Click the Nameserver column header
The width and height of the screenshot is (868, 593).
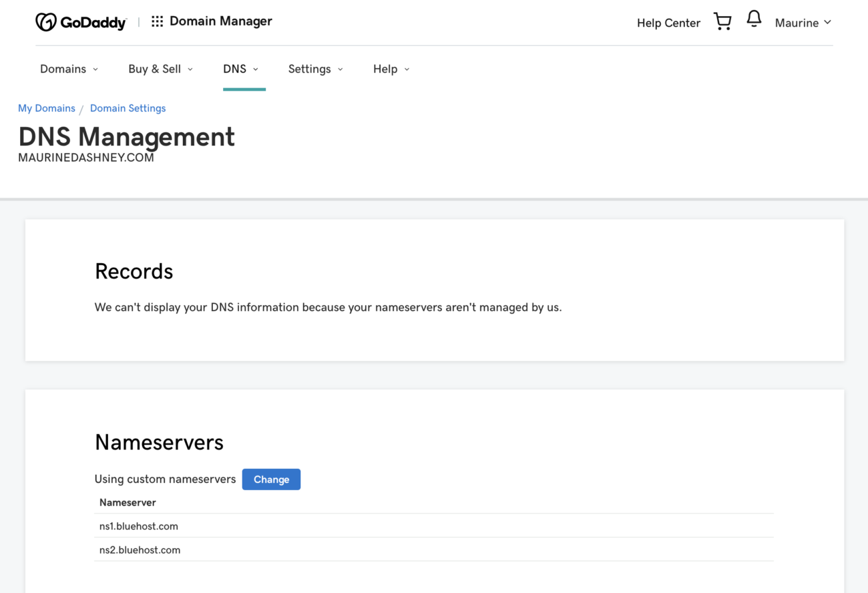point(128,502)
